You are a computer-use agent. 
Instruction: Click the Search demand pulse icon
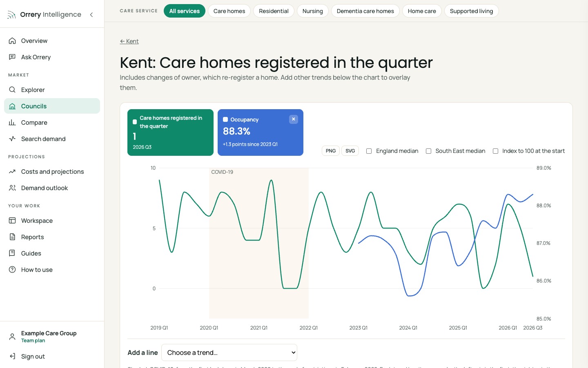tap(12, 139)
